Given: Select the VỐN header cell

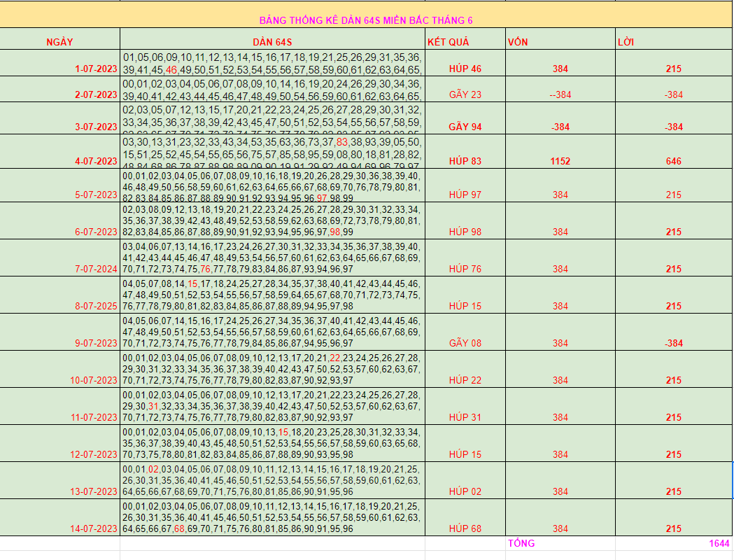Looking at the screenshot, I should coord(560,39).
